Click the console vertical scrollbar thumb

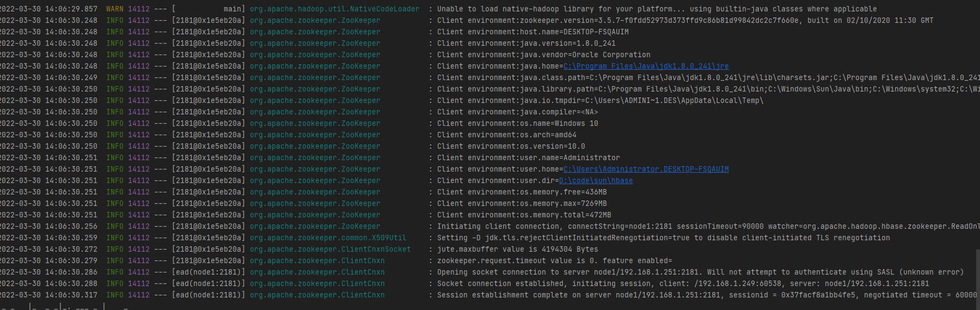[978, 279]
